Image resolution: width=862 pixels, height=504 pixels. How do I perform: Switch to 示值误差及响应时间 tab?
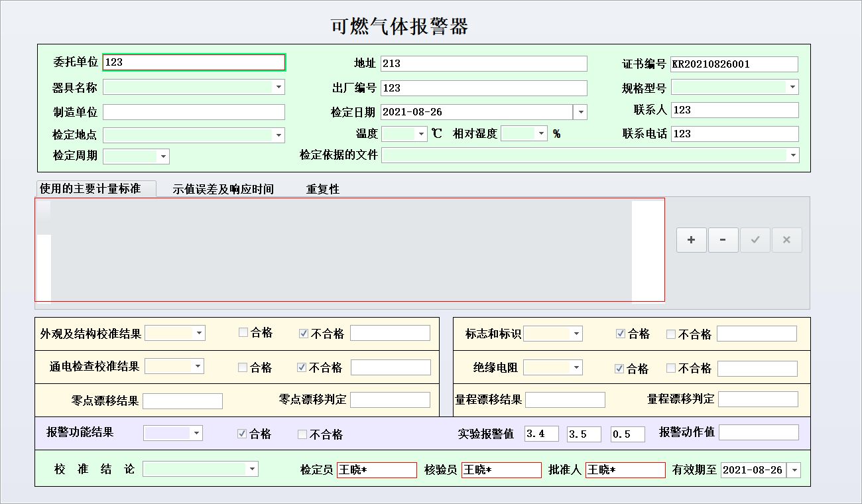click(x=223, y=189)
